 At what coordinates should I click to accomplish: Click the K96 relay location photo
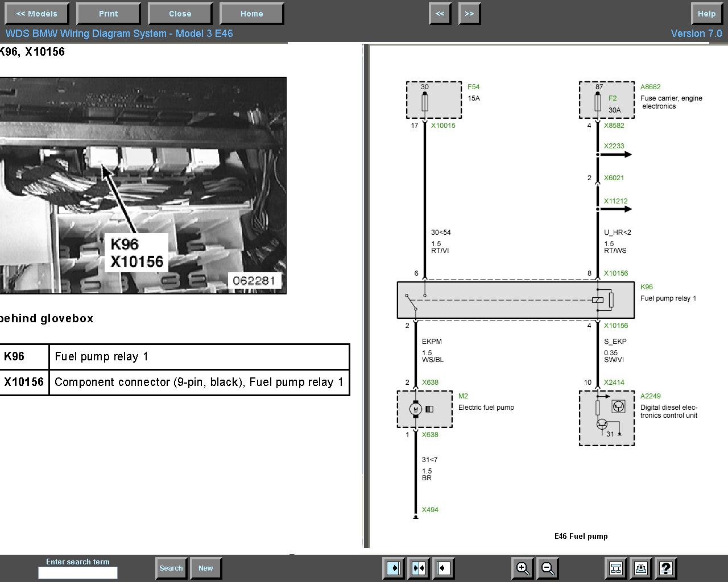(x=142, y=185)
